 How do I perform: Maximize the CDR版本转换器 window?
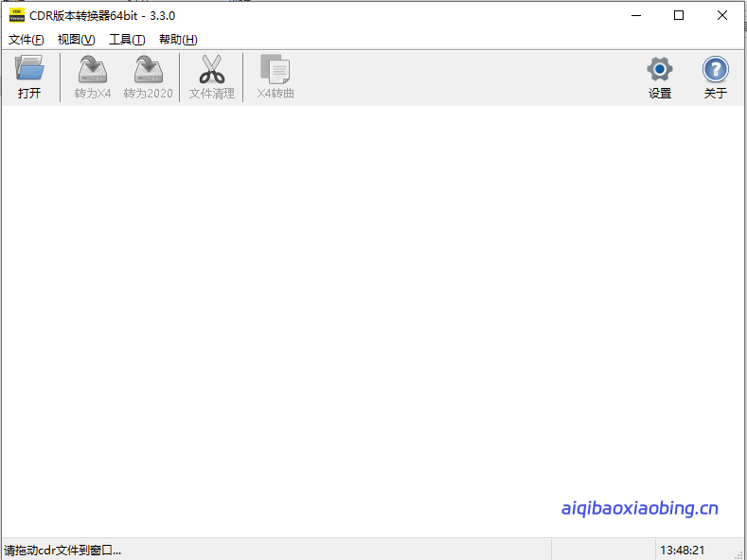coord(679,15)
